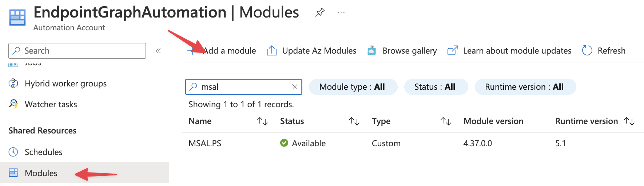Sort modules by Name column

click(x=262, y=121)
